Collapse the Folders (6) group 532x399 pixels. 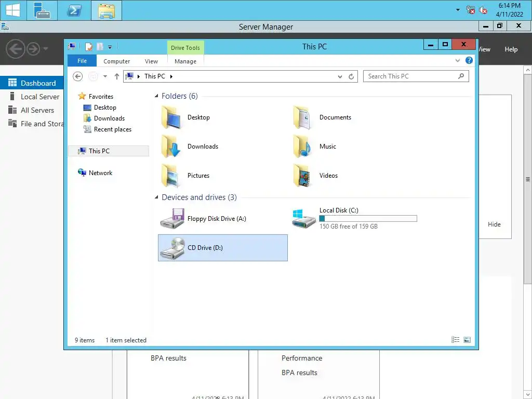pos(156,96)
